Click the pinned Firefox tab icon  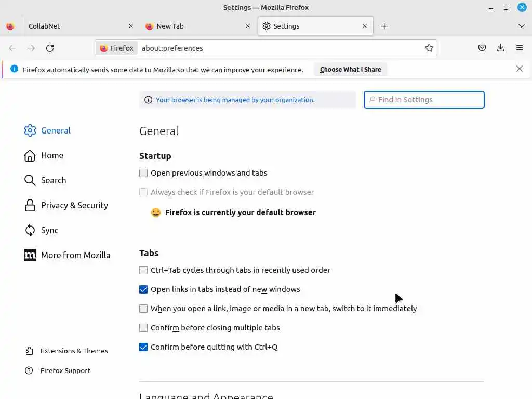(10, 26)
